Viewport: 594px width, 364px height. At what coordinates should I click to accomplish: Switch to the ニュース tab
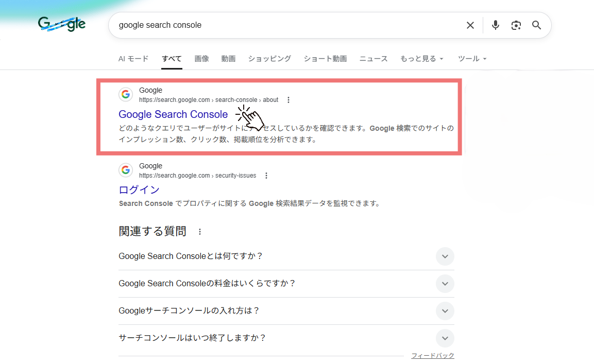point(373,58)
